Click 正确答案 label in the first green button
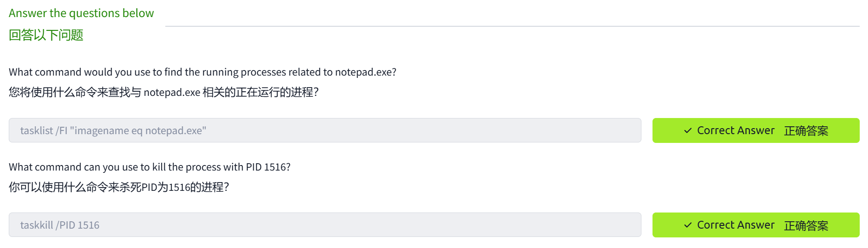 pyautogui.click(x=806, y=131)
